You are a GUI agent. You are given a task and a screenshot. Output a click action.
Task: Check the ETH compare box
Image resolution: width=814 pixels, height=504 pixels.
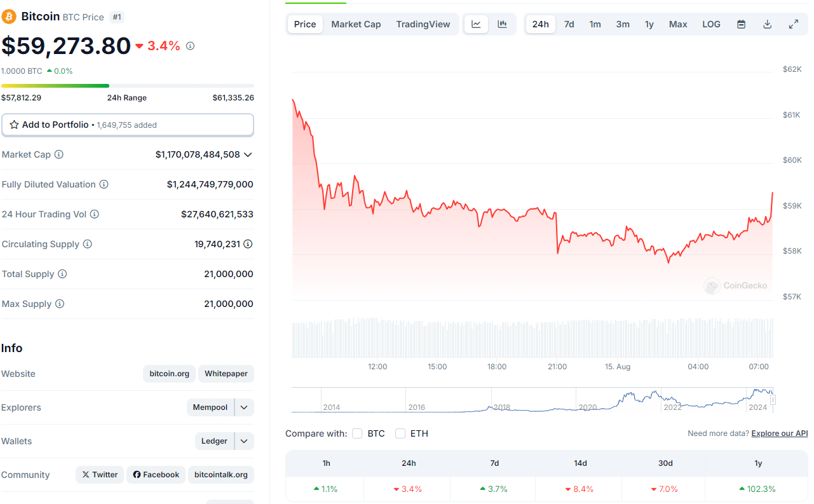coord(400,433)
